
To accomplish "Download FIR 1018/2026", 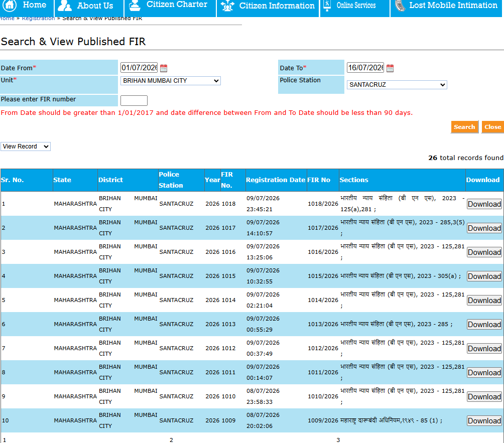I will click(x=484, y=204).
